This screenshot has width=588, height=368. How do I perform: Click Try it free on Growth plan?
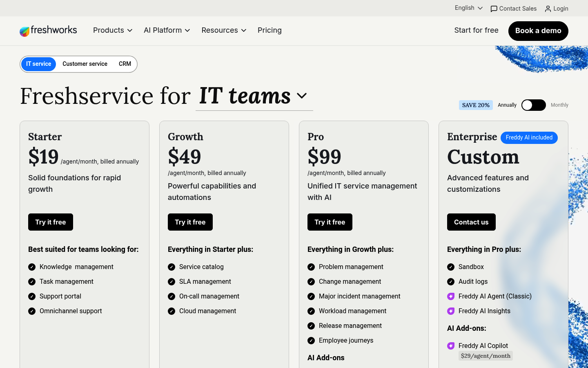click(x=190, y=222)
